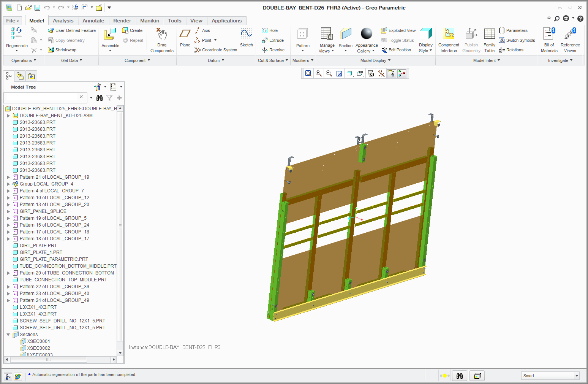Click the Save icon in quick access toolbar
The image size is (588, 384).
[37, 8]
